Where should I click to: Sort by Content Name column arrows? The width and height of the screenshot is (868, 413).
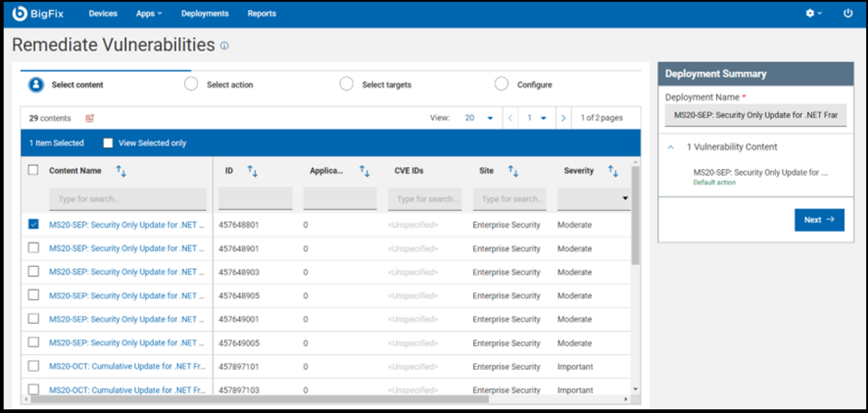(x=121, y=171)
